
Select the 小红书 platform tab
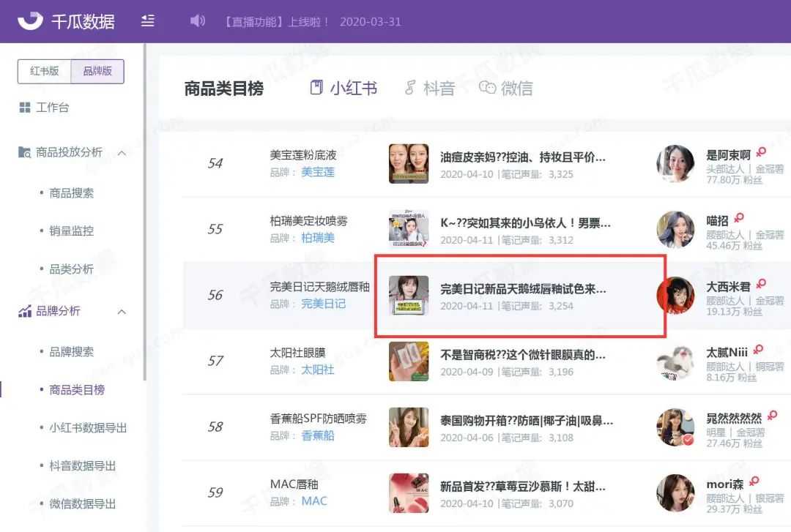click(x=343, y=89)
